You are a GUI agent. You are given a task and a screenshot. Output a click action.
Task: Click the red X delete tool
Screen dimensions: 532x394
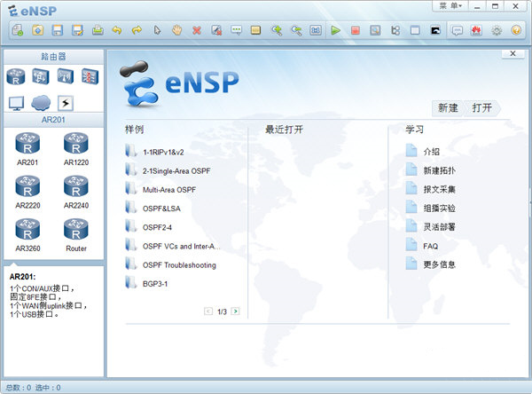point(196,30)
